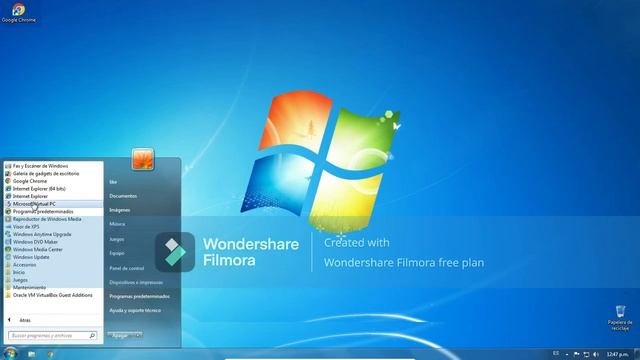Open Programas predeterminados in right pane
Viewport: 640px width, 360px height.
click(139, 296)
